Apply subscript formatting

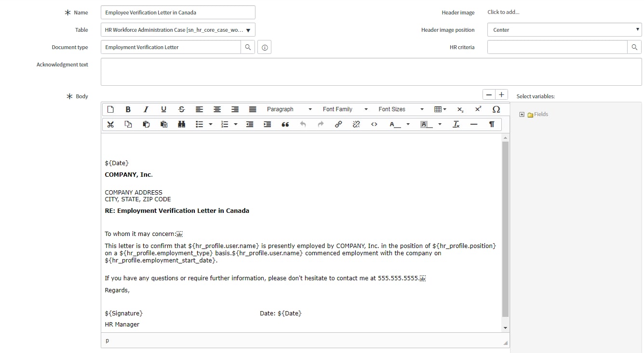point(460,109)
